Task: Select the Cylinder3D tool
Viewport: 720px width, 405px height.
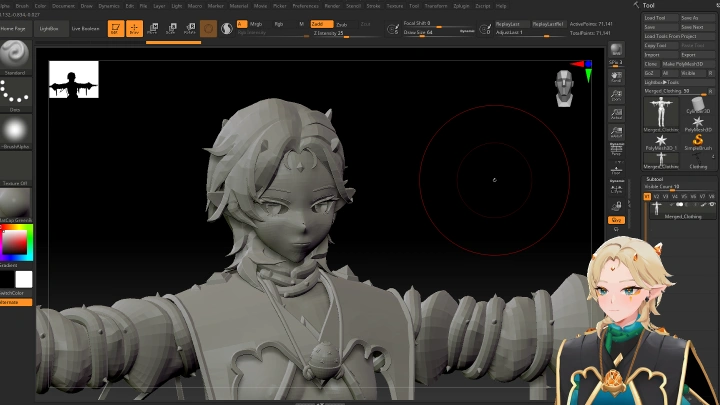Action: pyautogui.click(x=698, y=105)
